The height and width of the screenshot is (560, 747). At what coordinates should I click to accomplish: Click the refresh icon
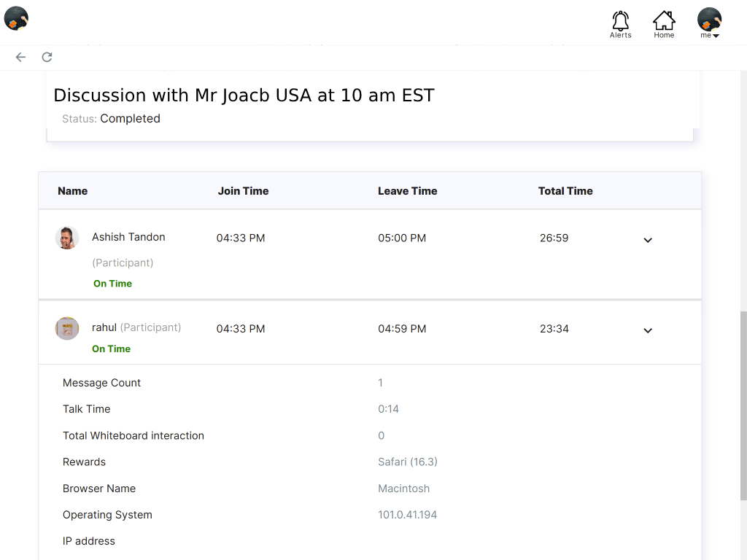click(47, 57)
